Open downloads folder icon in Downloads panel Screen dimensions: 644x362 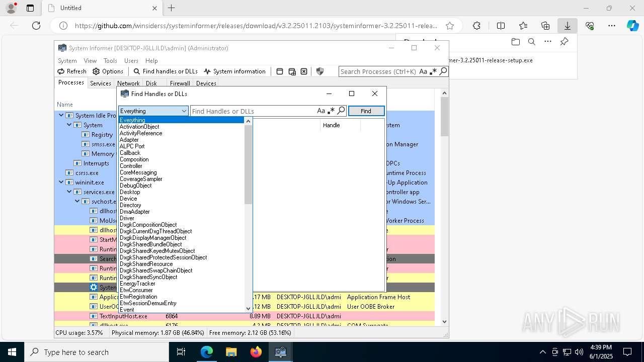515,42
